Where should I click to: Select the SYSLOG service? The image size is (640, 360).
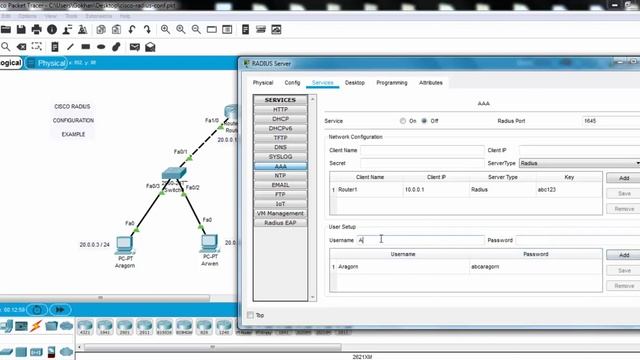pyautogui.click(x=280, y=157)
